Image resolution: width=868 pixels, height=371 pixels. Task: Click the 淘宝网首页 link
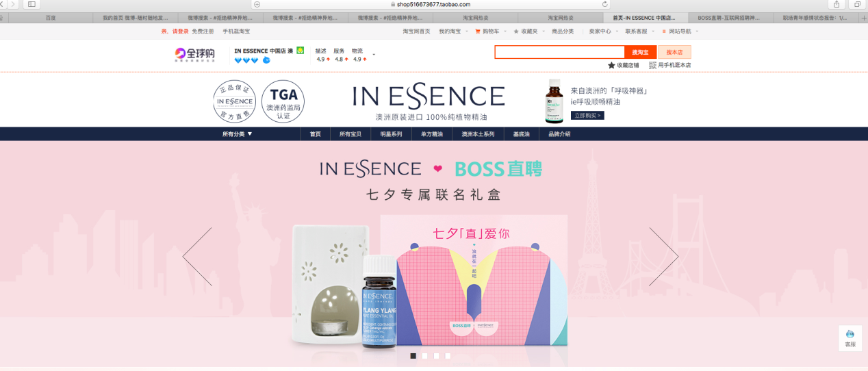[417, 31]
